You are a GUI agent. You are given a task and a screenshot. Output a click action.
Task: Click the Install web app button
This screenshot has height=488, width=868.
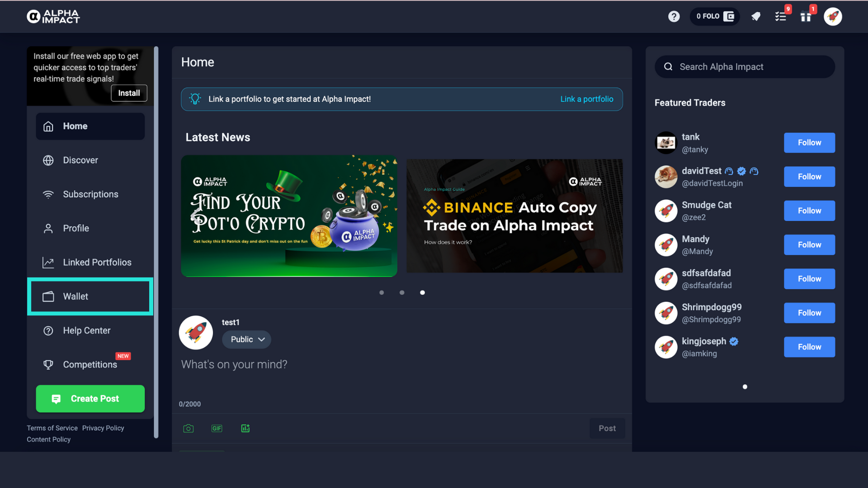[129, 93]
